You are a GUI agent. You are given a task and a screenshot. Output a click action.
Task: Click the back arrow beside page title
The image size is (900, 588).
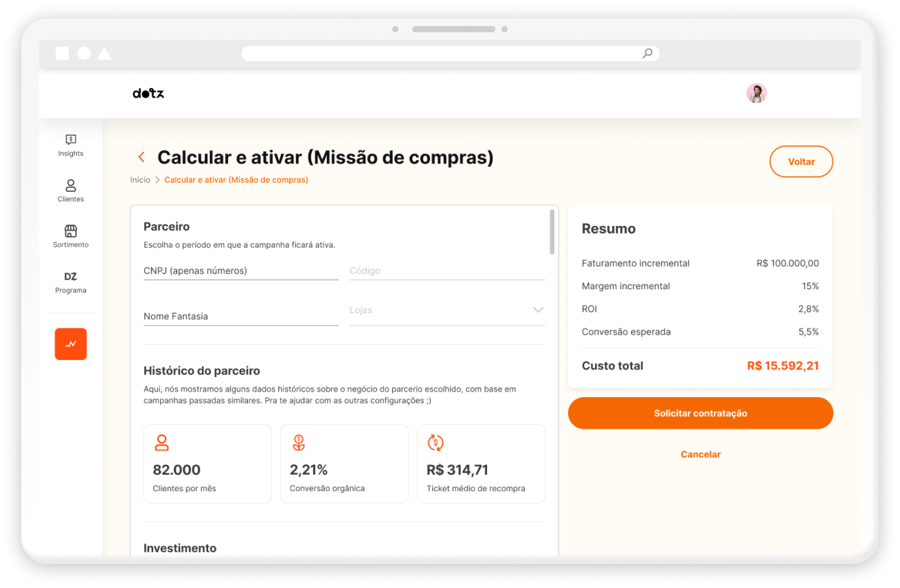coord(142,157)
